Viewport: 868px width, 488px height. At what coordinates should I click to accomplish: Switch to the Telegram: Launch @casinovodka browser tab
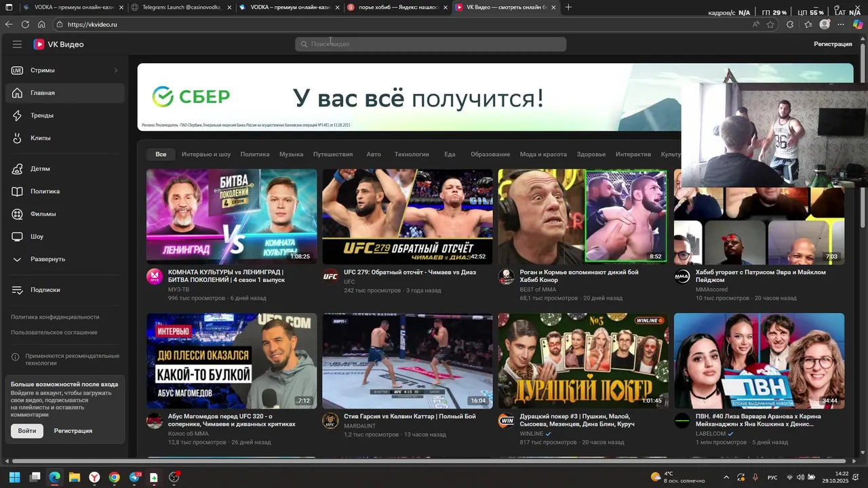click(182, 7)
